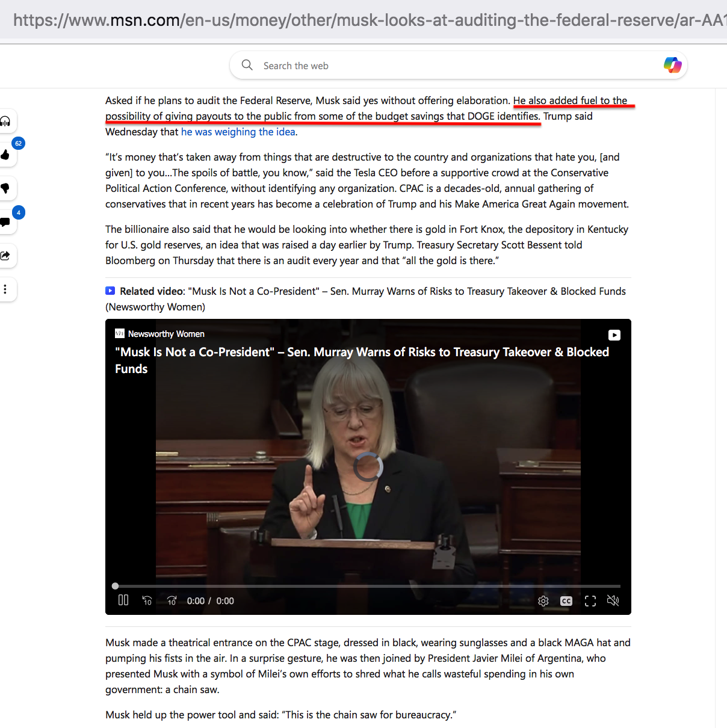Enter fullscreen video mode
Image resolution: width=727 pixels, height=728 pixels.
pos(590,601)
